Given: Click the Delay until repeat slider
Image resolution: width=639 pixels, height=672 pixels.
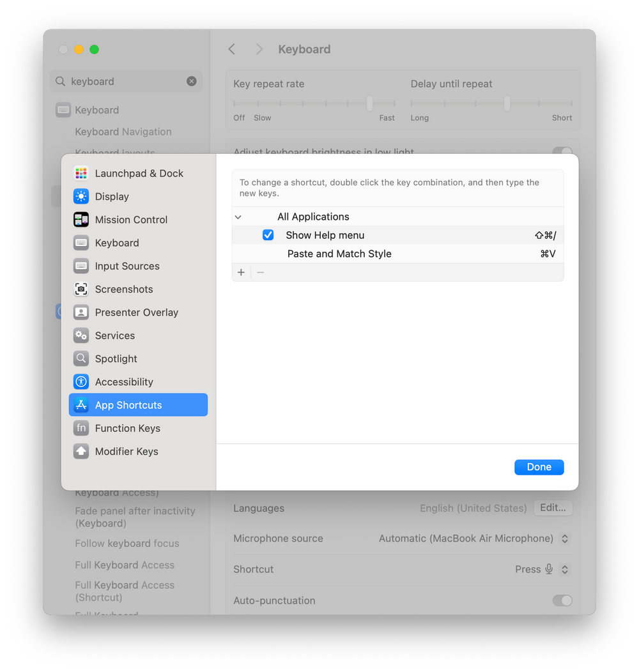Looking at the screenshot, I should click(x=491, y=103).
